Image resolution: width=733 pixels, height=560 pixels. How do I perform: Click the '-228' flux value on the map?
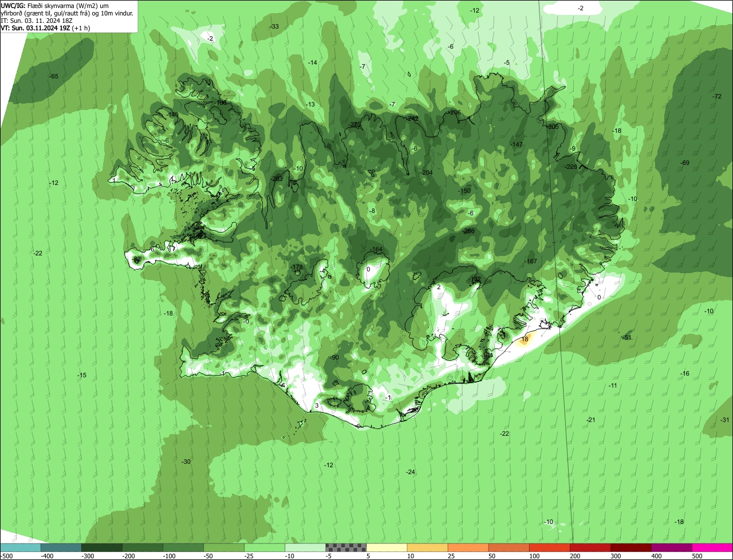[x=571, y=167]
